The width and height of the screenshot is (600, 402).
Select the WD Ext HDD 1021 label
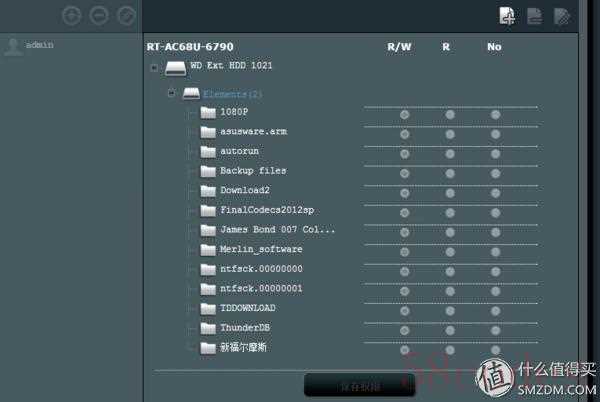(231, 66)
